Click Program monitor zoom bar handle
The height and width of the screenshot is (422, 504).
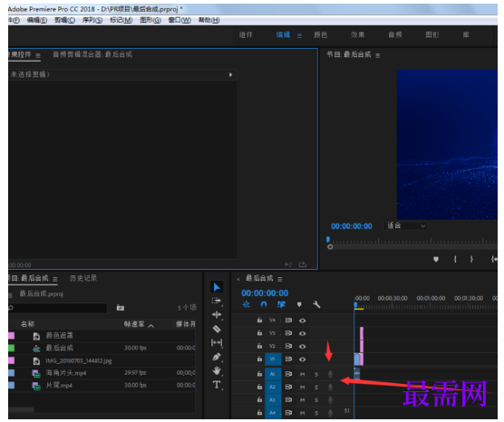330,247
